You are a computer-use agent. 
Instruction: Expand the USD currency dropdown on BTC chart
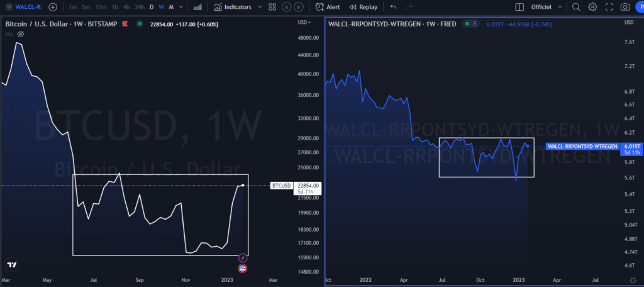coord(304,22)
